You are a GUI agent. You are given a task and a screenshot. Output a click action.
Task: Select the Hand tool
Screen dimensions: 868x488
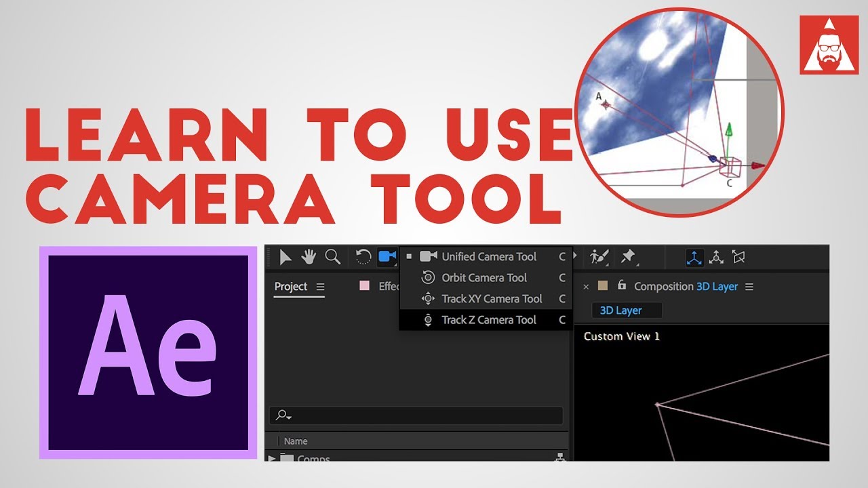(309, 257)
